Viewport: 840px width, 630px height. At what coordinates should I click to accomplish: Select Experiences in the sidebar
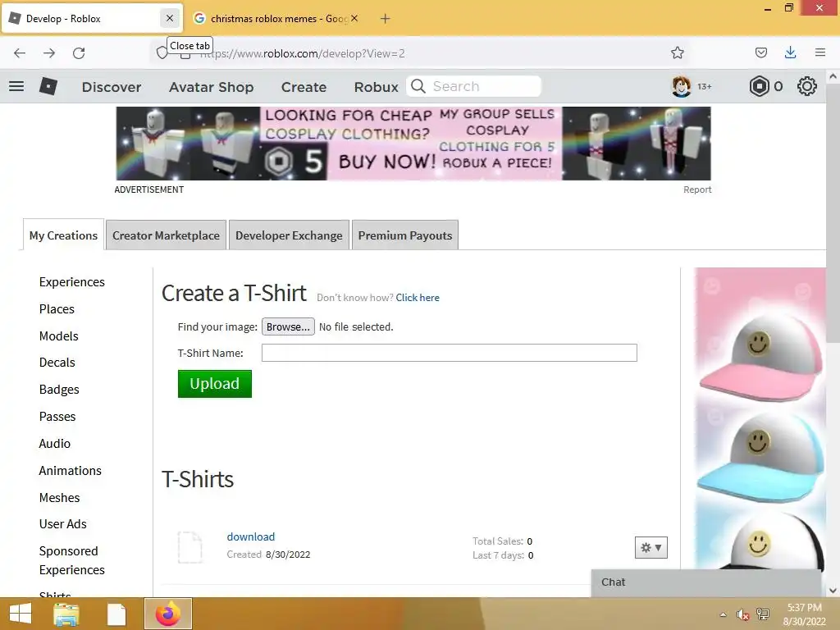72,282
